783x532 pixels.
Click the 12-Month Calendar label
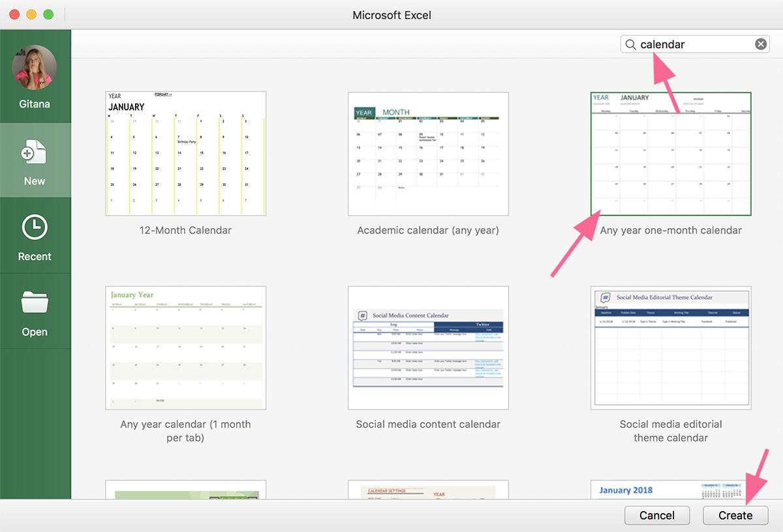185,230
